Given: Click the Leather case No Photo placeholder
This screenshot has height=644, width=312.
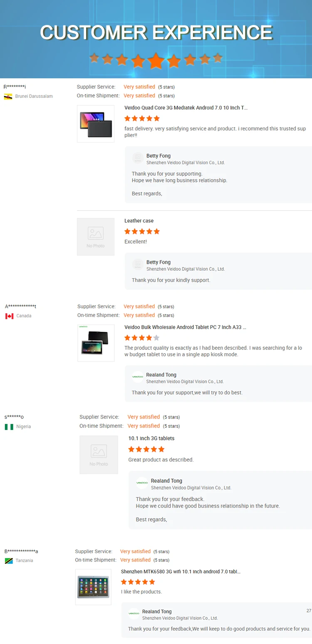Looking at the screenshot, I should [96, 237].
